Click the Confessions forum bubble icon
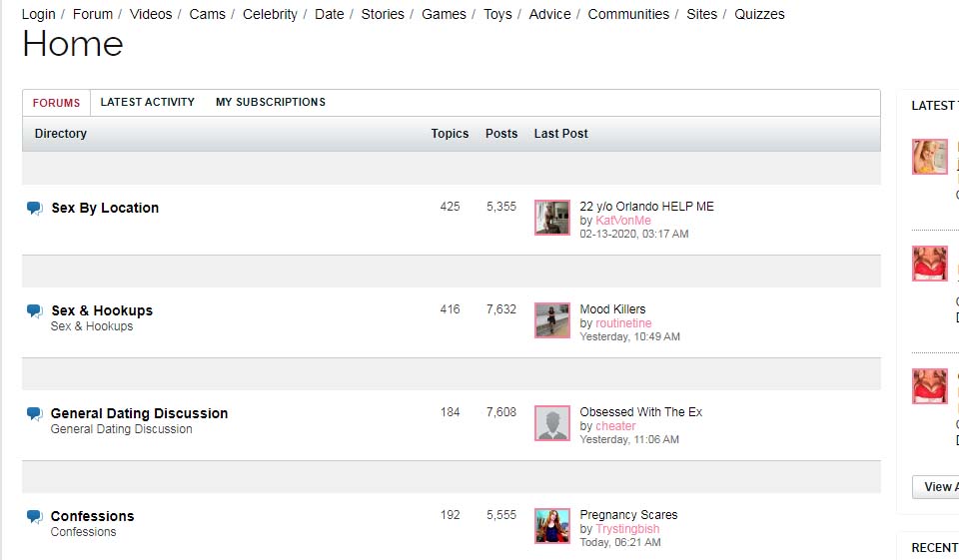 click(x=35, y=517)
